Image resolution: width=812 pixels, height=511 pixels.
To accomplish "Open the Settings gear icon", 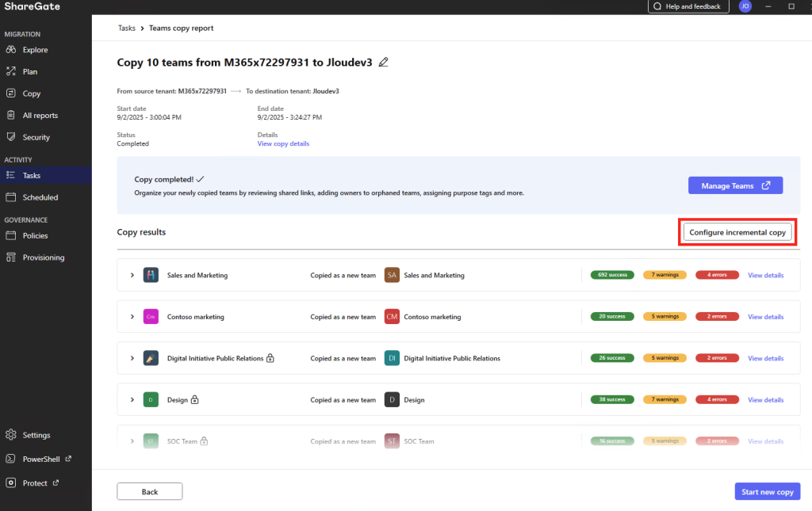I will 11,435.
